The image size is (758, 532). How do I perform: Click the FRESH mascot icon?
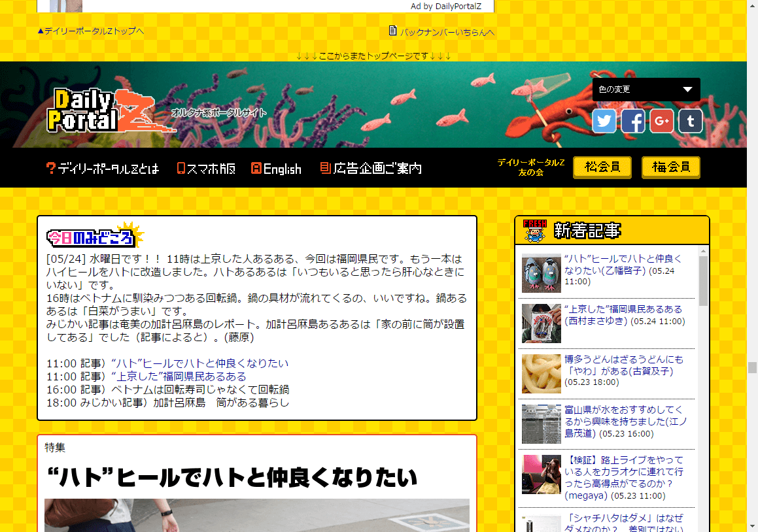coord(534,230)
